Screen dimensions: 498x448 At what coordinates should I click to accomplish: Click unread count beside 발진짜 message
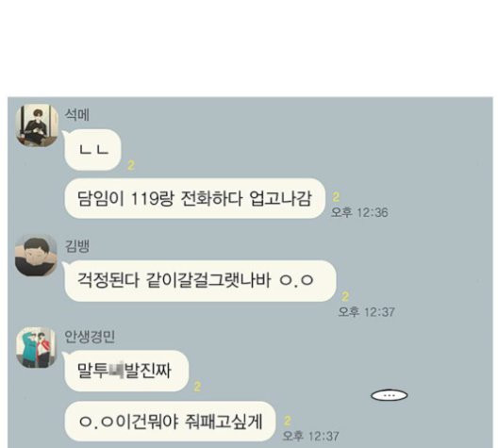pos(197,387)
